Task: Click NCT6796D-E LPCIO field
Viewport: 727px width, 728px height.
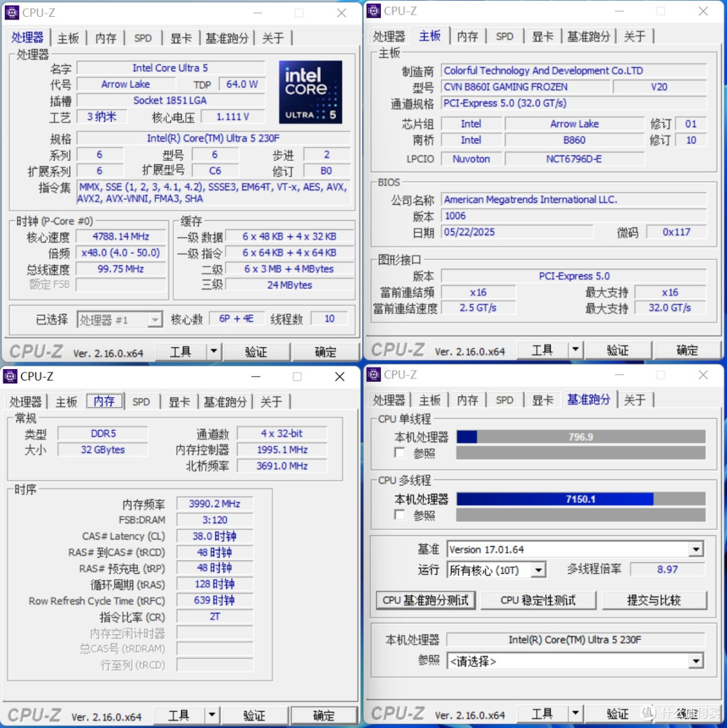Action: pyautogui.click(x=574, y=159)
